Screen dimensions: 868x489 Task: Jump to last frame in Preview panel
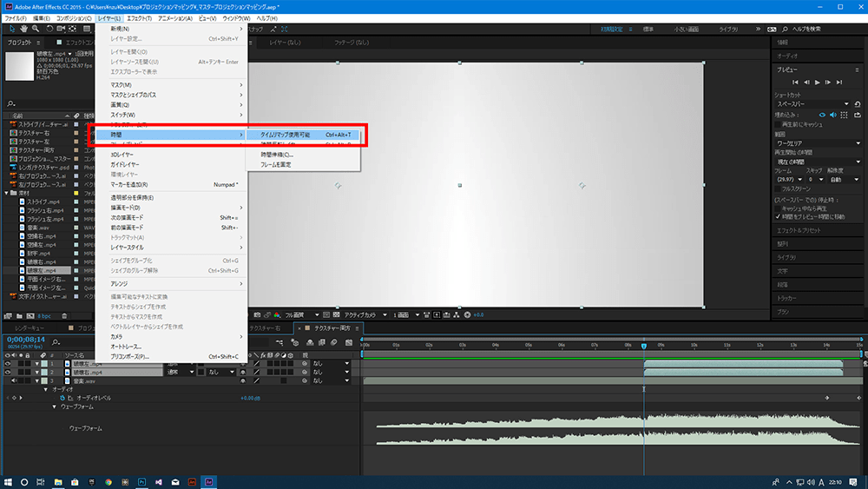[839, 82]
